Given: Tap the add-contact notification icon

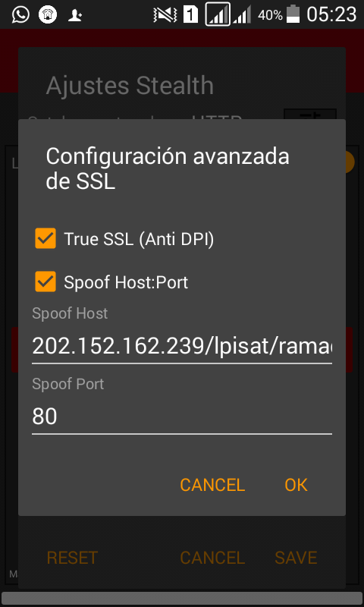Looking at the screenshot, I should [x=75, y=15].
